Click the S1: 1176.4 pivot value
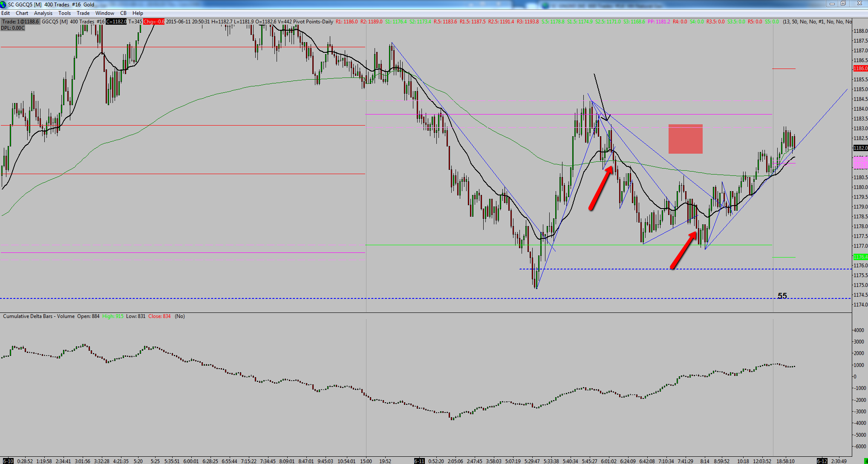This screenshot has height=464, width=868. click(x=396, y=22)
